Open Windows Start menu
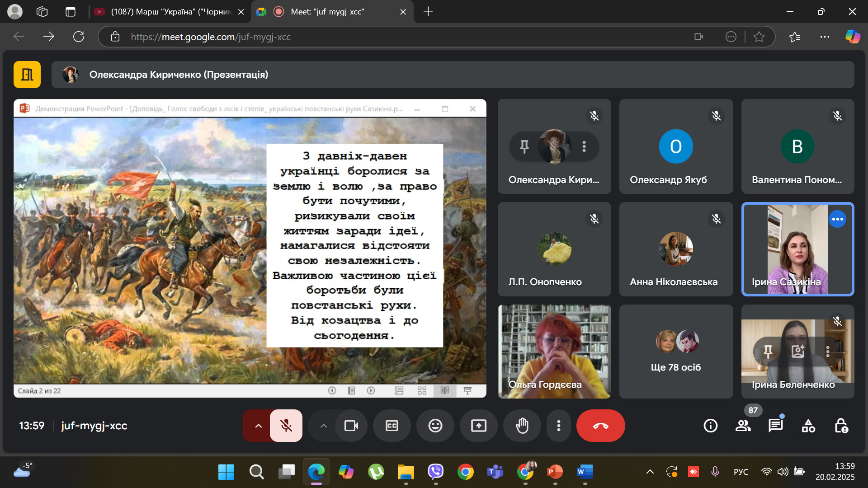868x488 pixels. pos(226,472)
